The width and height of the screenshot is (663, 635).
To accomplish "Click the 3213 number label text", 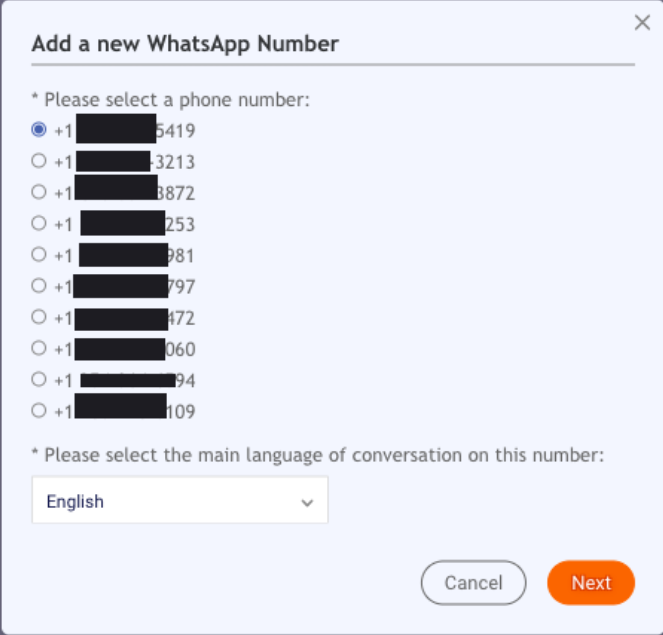I will (125, 162).
